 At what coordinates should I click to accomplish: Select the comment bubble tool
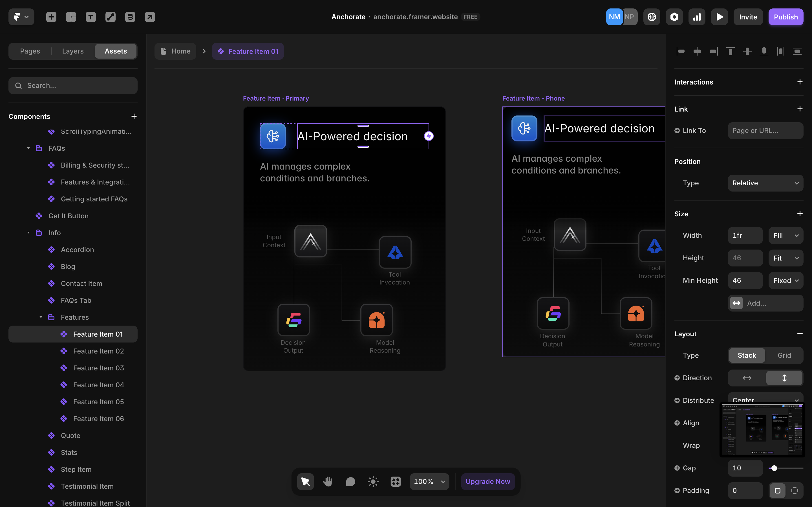coord(350,482)
